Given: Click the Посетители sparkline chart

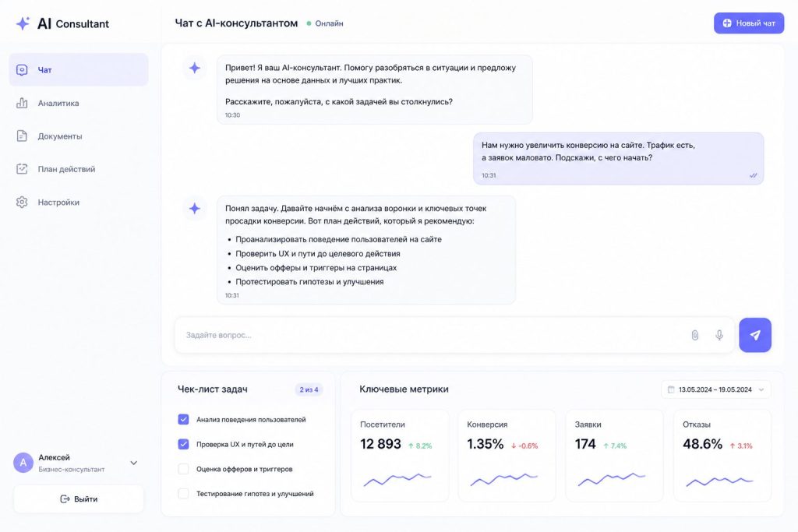Looking at the screenshot, I should [397, 479].
